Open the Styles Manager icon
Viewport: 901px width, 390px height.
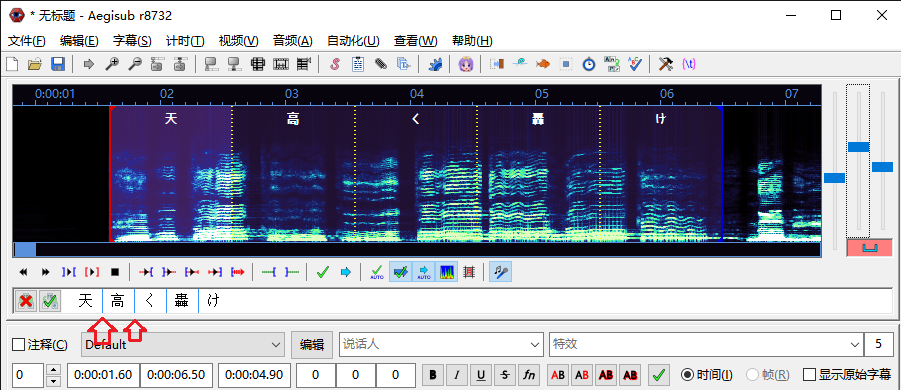(334, 64)
